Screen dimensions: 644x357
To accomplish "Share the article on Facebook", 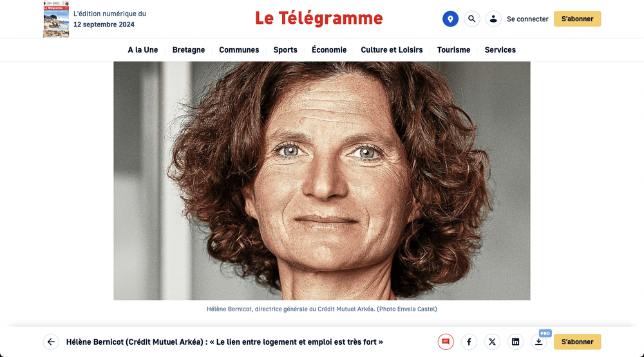I will coord(469,342).
